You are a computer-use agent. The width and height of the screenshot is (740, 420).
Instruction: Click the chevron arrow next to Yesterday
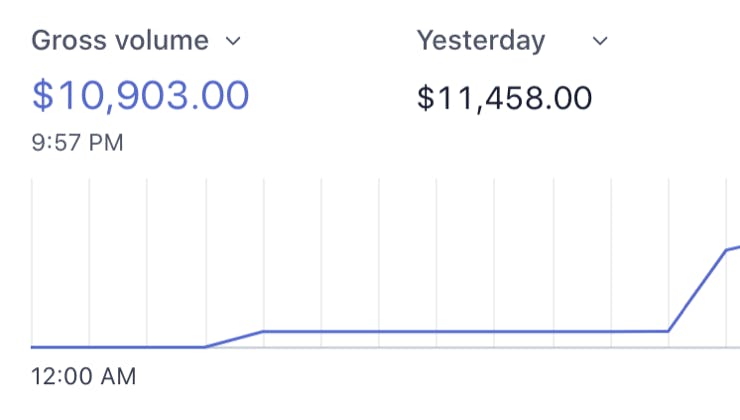600,41
